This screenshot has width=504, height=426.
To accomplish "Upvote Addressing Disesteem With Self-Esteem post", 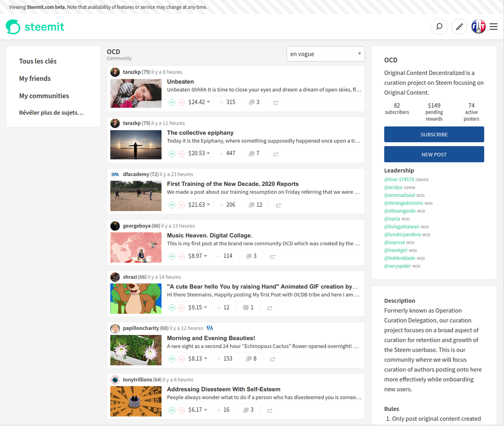I will pyautogui.click(x=172, y=410).
